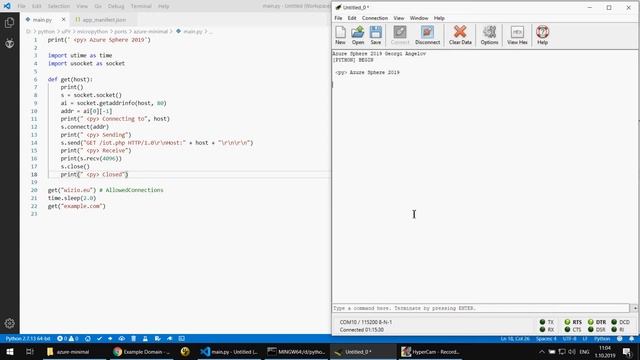This screenshot has height=360, width=640.
Task: Change encoding via UTF-8 status item
Action: click(x=569, y=339)
